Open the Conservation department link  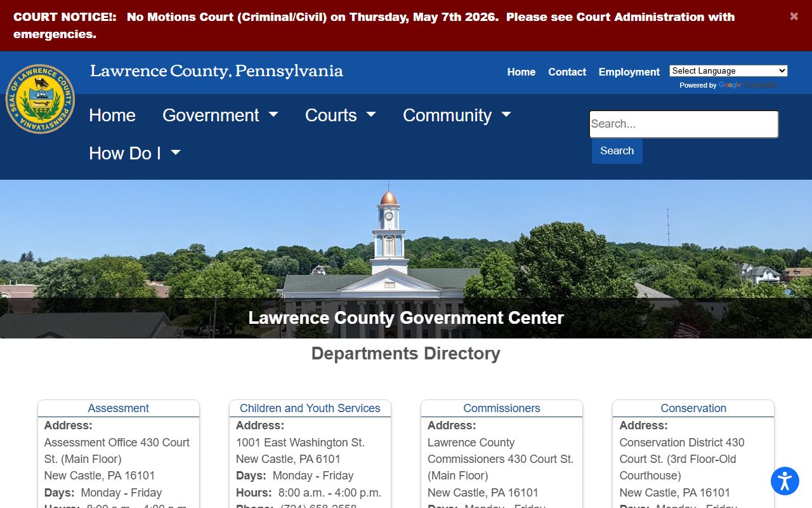[693, 408]
